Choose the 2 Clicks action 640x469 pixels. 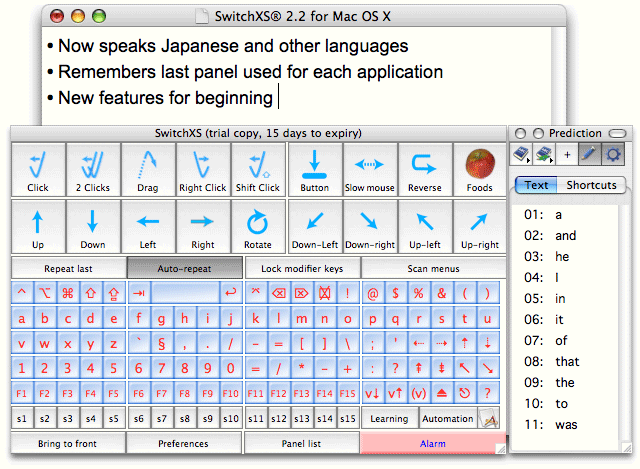click(93, 169)
